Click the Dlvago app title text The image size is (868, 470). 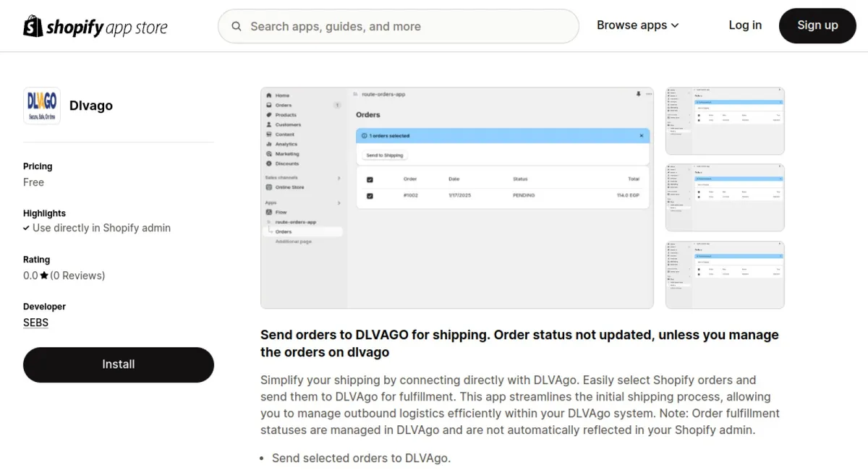(91, 106)
